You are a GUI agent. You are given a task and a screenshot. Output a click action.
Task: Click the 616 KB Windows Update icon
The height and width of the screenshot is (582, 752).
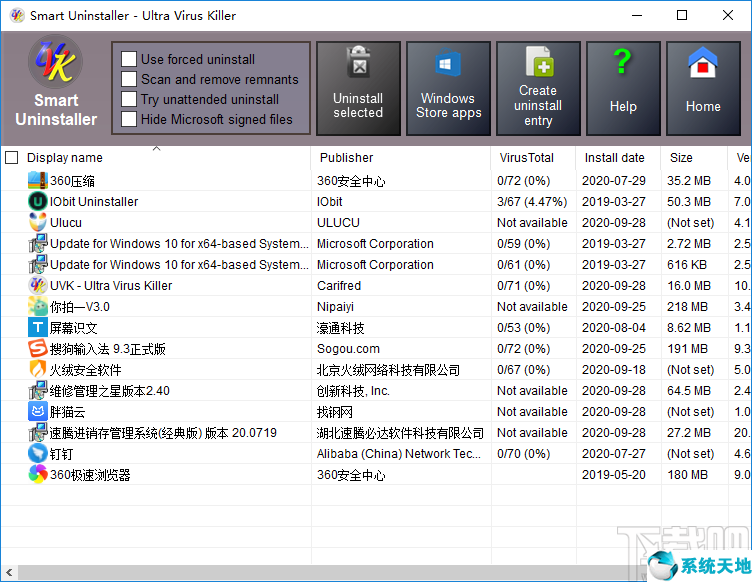(37, 265)
